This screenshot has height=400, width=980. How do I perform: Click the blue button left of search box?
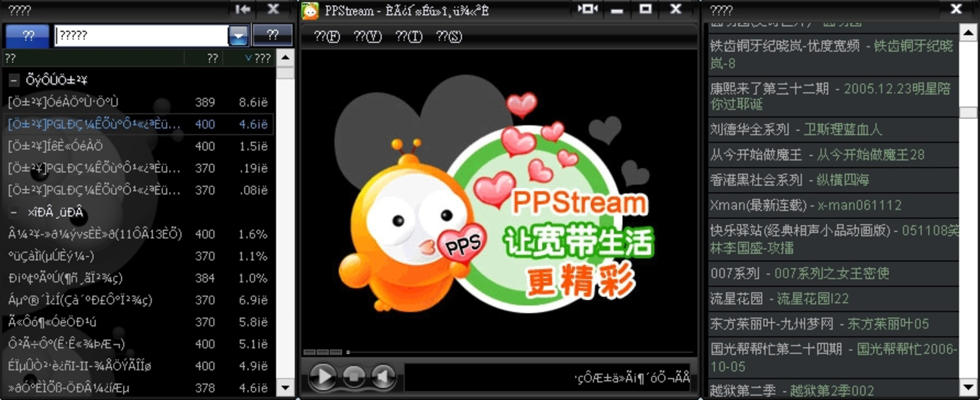pos(28,35)
